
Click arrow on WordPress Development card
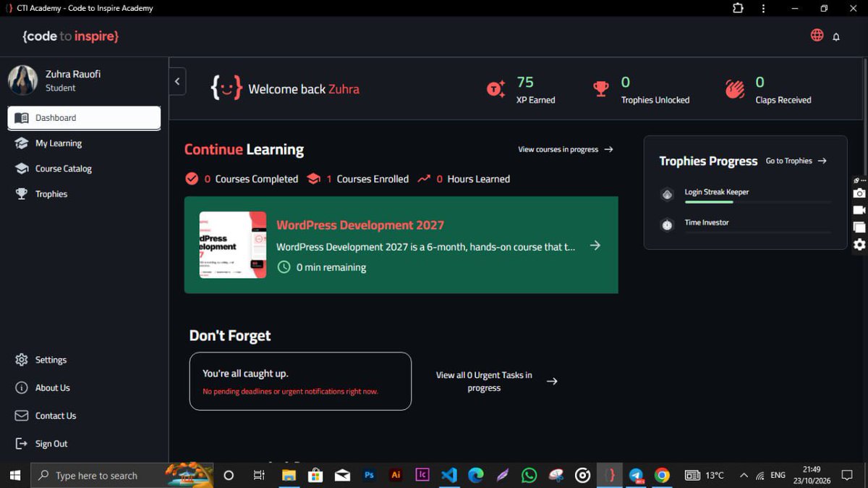595,245
